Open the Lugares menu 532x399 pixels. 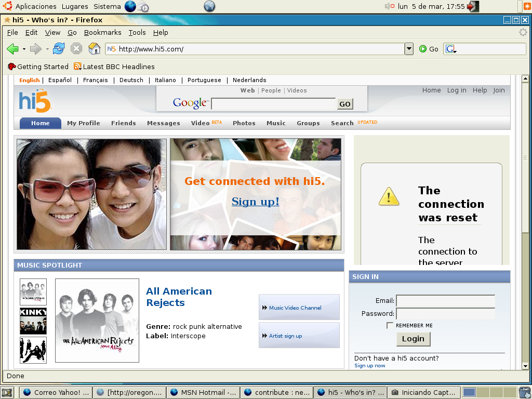(x=75, y=6)
